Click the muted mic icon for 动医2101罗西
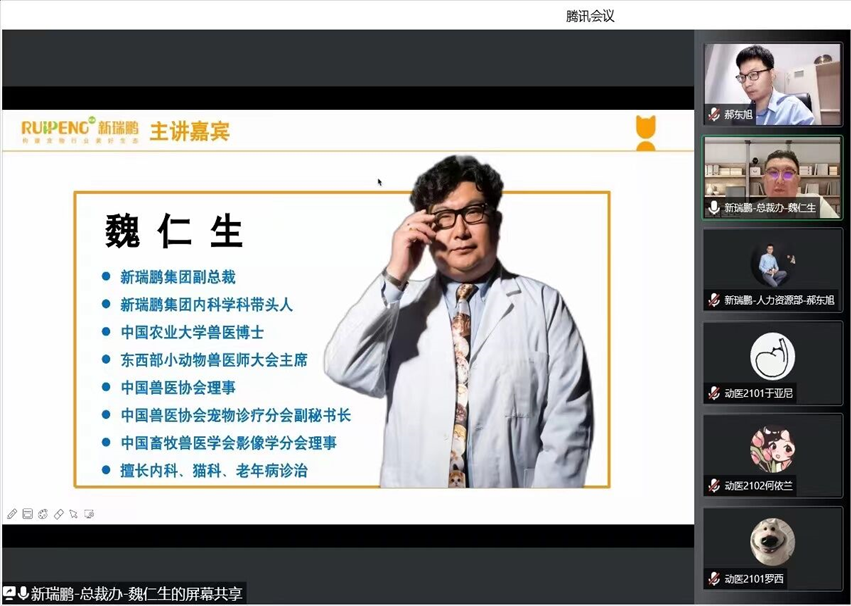This screenshot has width=851, height=606. [x=714, y=579]
